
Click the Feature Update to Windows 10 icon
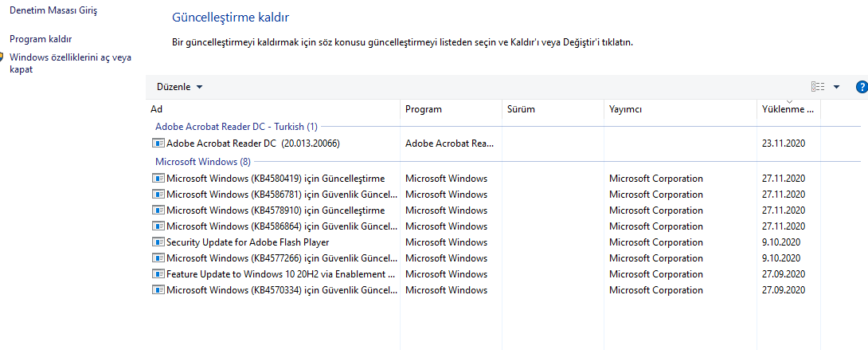pyautogui.click(x=158, y=274)
